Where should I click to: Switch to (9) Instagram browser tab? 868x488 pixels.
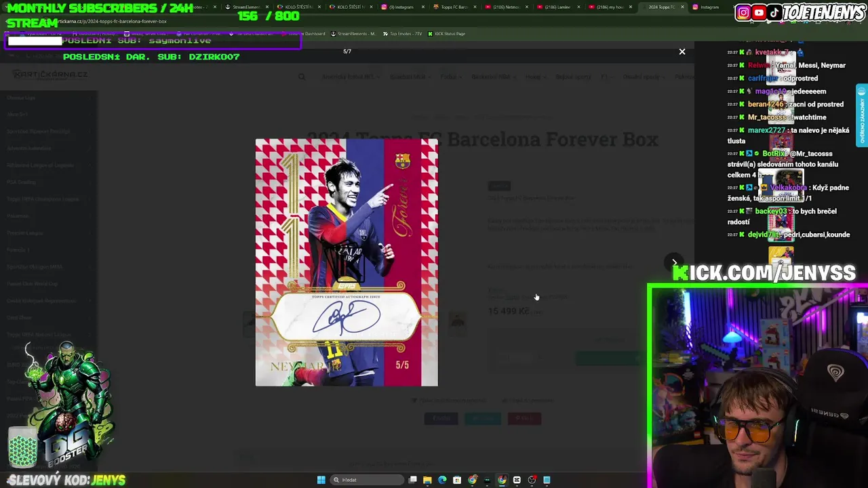pyautogui.click(x=401, y=7)
